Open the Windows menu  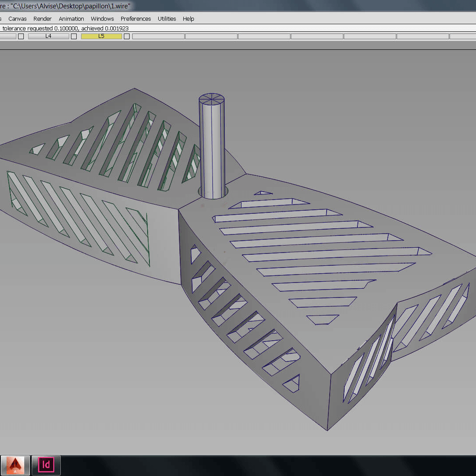click(102, 19)
